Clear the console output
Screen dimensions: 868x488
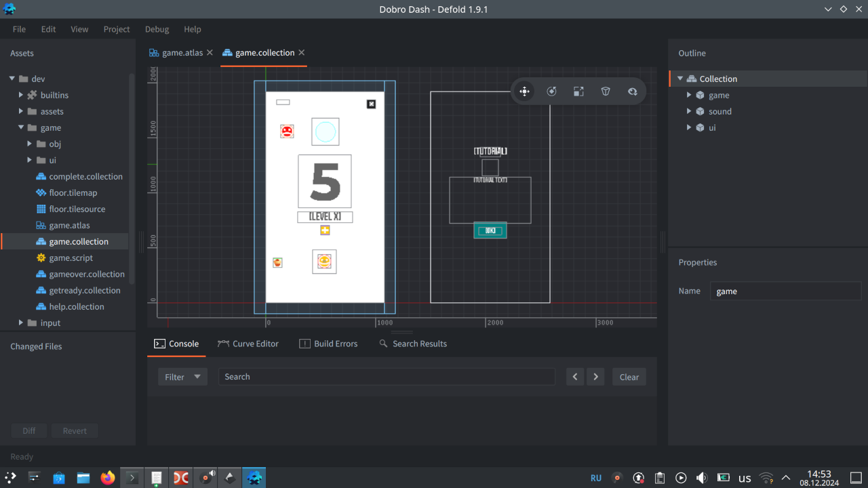tap(629, 377)
